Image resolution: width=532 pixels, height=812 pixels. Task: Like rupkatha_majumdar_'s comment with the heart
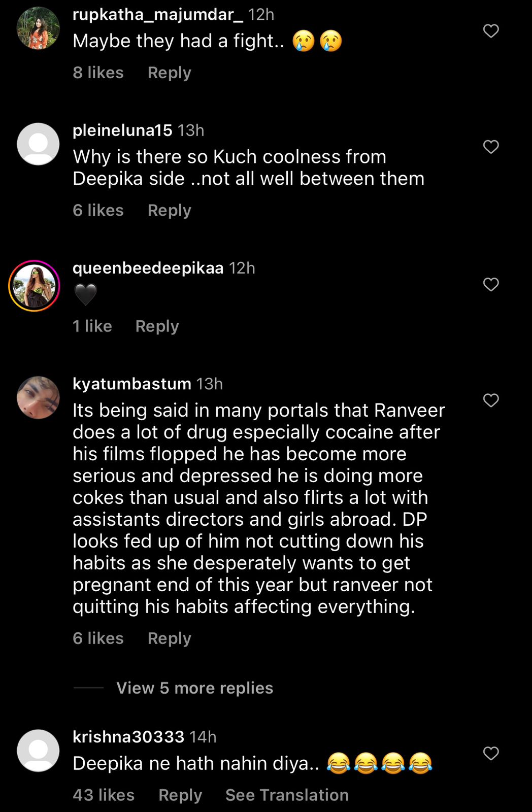pos(490,31)
